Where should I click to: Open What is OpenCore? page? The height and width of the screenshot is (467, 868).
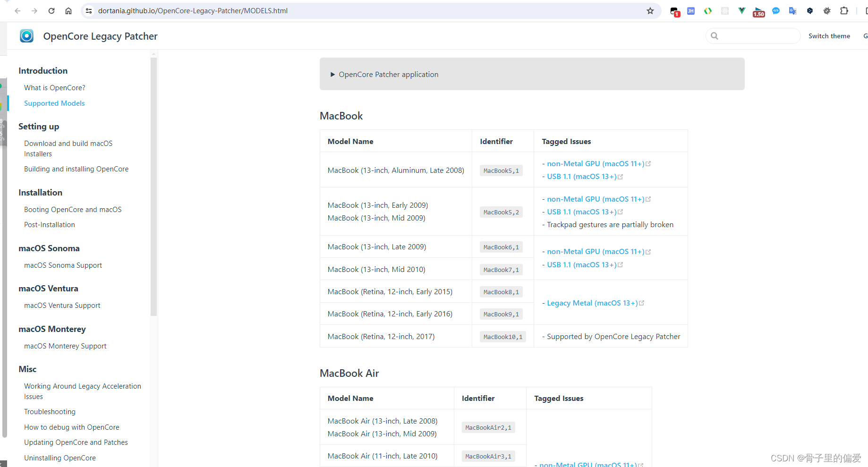coord(55,88)
